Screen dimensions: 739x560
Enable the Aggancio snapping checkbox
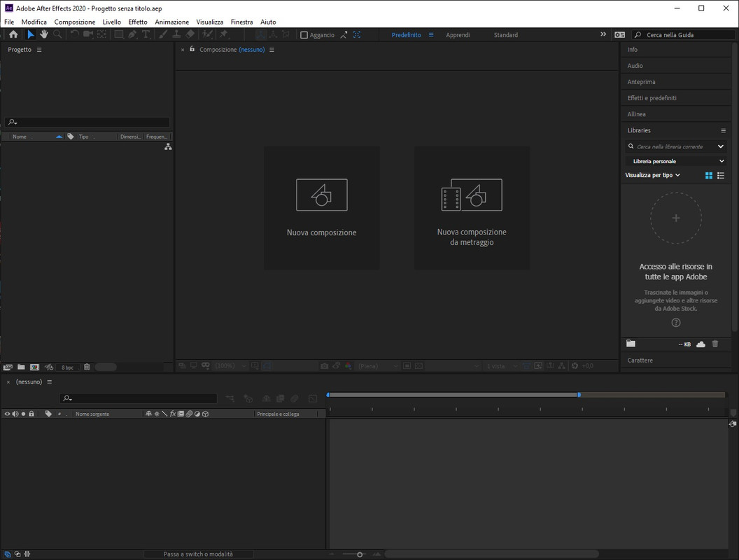(x=304, y=35)
